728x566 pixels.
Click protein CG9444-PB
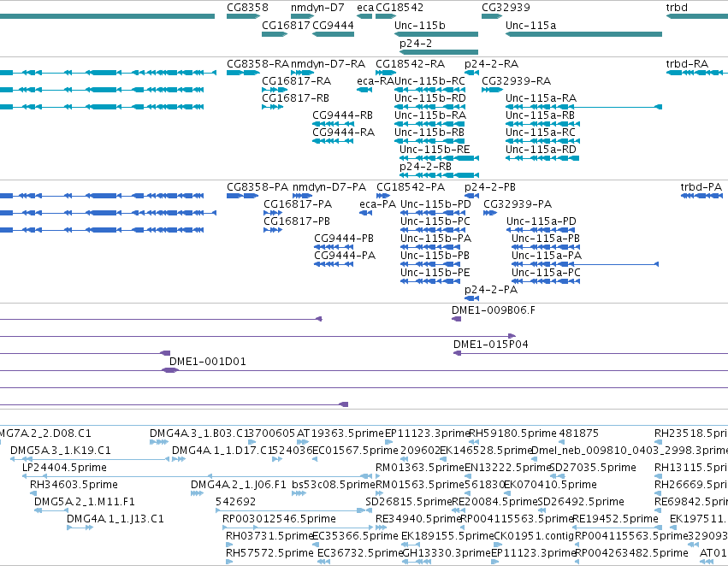pos(344,239)
